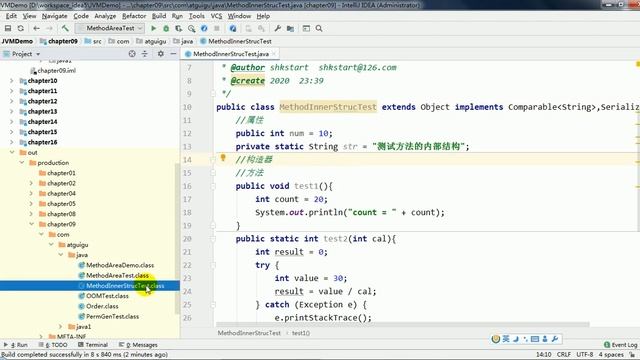Open the Messages tool window
Image resolution: width=640 pixels, height=360 pixels.
click(138, 345)
